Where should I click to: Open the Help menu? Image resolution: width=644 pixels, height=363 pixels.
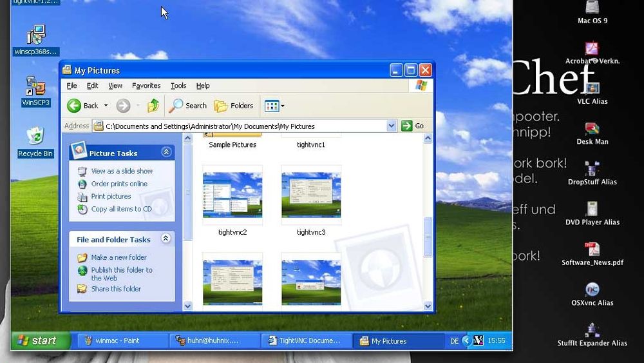point(203,86)
